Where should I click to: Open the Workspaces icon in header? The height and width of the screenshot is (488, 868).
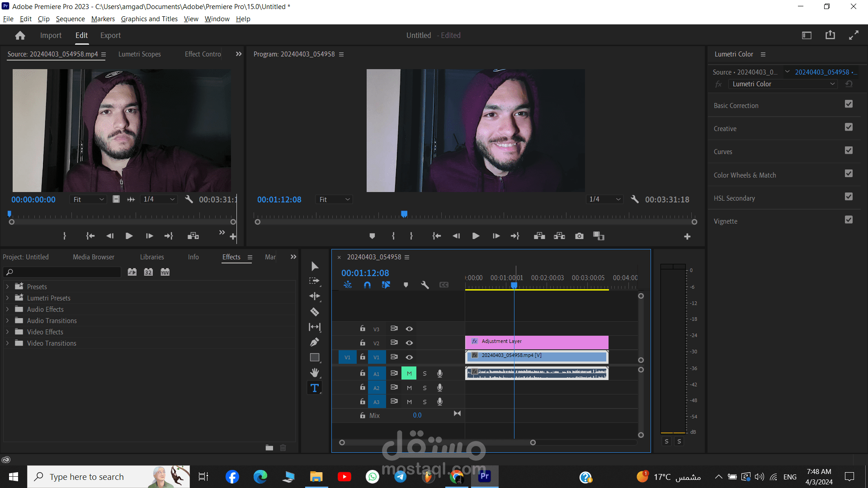pyautogui.click(x=807, y=35)
